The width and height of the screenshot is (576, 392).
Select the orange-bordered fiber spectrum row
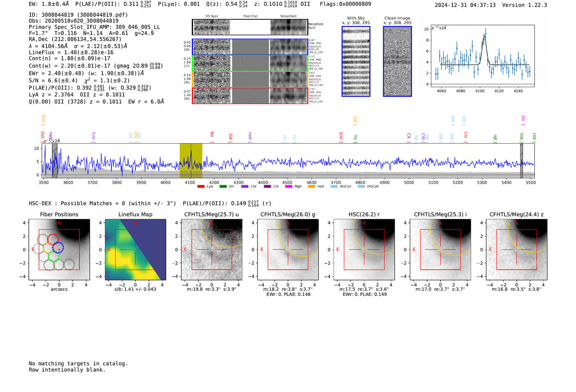250,79
